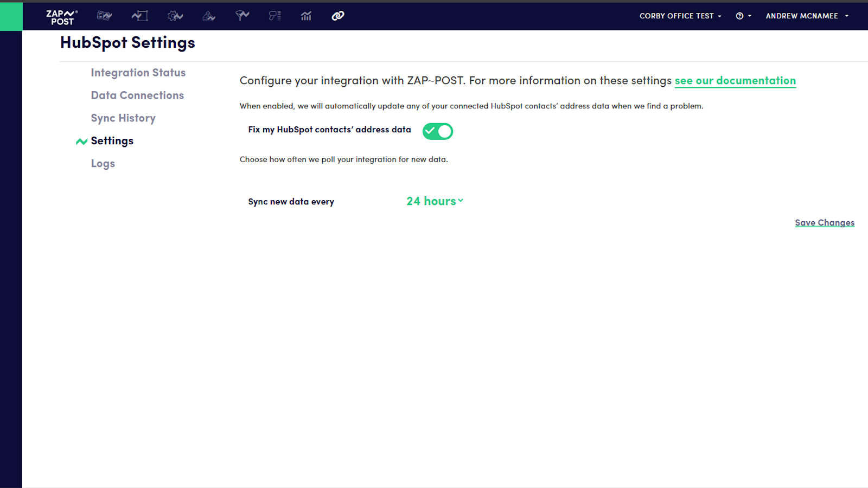This screenshot has width=868, height=488.
Task: Open the Corby Office Test account dropdown
Action: (x=680, y=16)
